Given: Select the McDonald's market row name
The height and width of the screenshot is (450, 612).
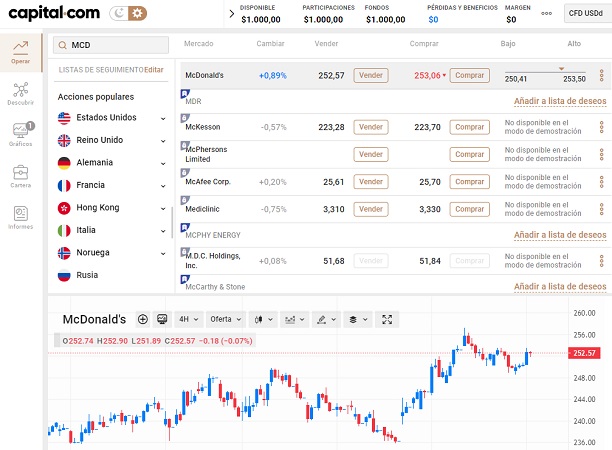Looking at the screenshot, I should [x=205, y=75].
